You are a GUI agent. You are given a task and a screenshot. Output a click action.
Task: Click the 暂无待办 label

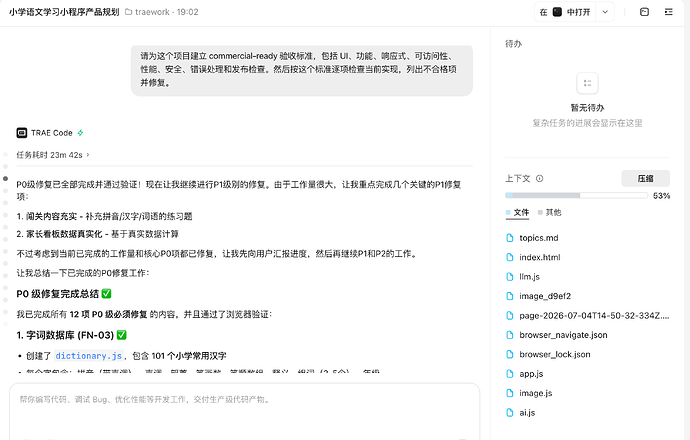click(x=587, y=108)
